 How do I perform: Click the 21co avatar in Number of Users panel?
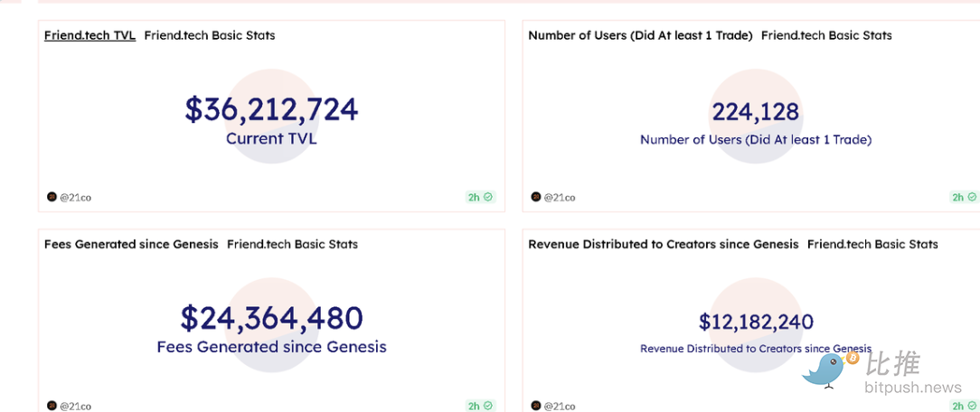pyautogui.click(x=536, y=197)
